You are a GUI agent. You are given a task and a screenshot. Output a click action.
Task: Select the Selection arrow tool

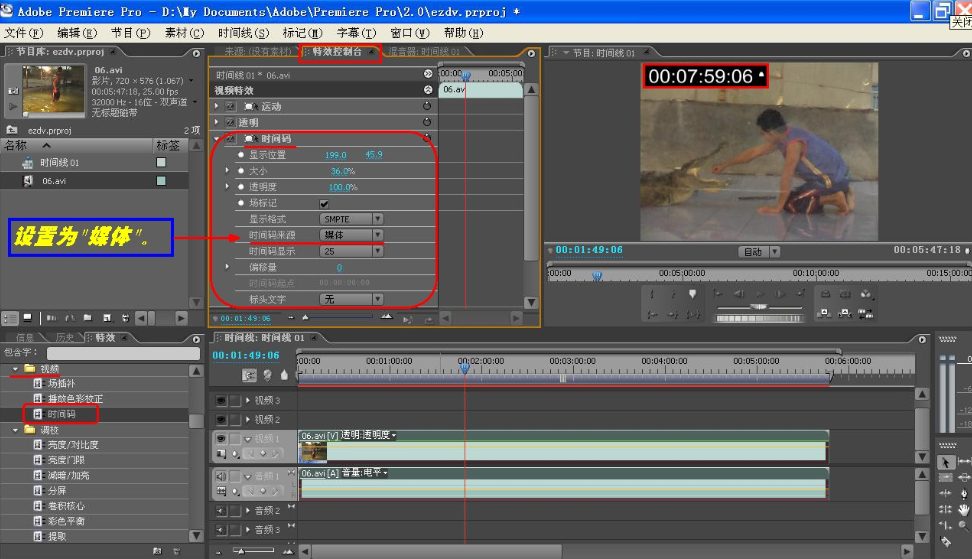(x=945, y=462)
